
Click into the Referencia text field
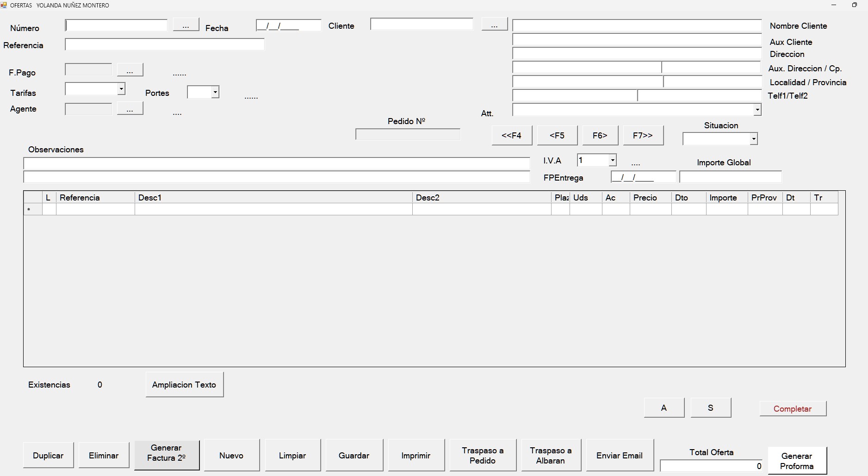pyautogui.click(x=164, y=44)
